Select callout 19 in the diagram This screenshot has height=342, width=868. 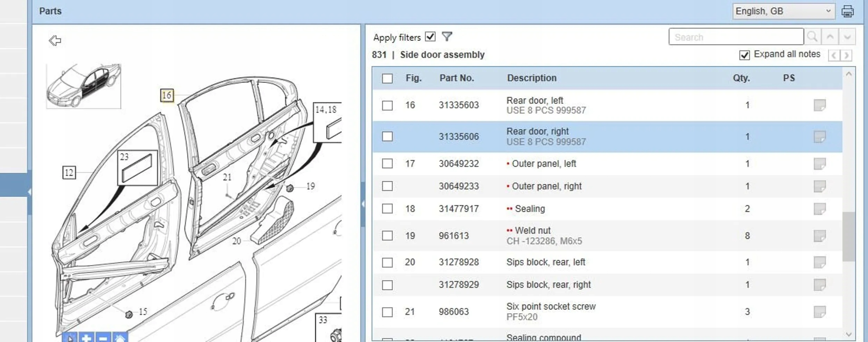[310, 186]
